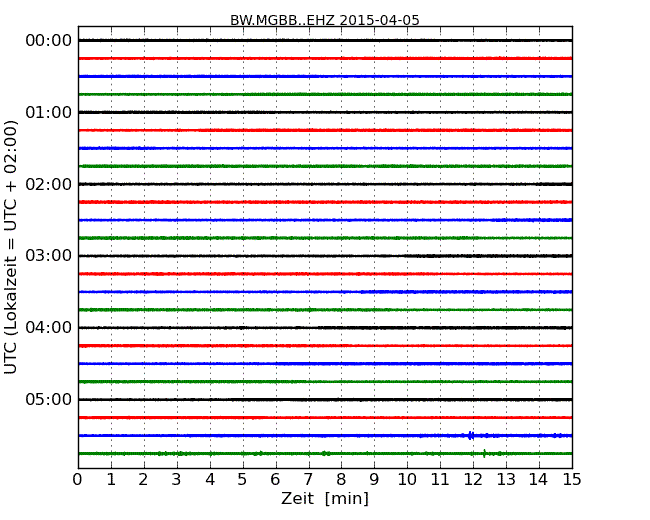Screen dimensions: 650x520
Task: Click the black seismogram trace at 03:00
Action: (x=325, y=256)
